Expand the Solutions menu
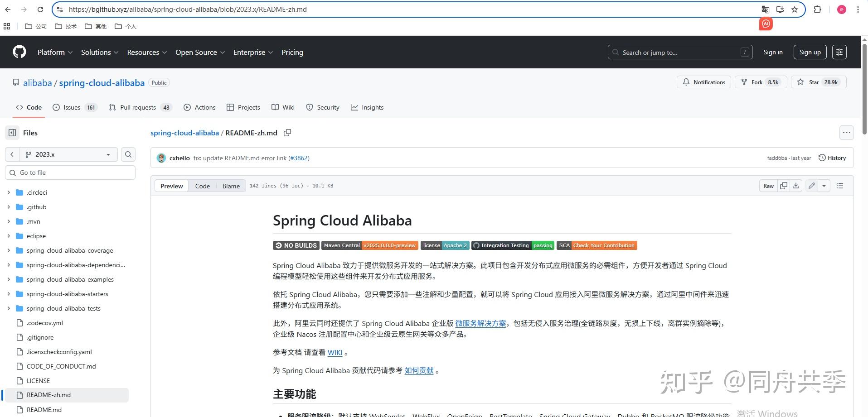The width and height of the screenshot is (868, 417). [x=100, y=52]
